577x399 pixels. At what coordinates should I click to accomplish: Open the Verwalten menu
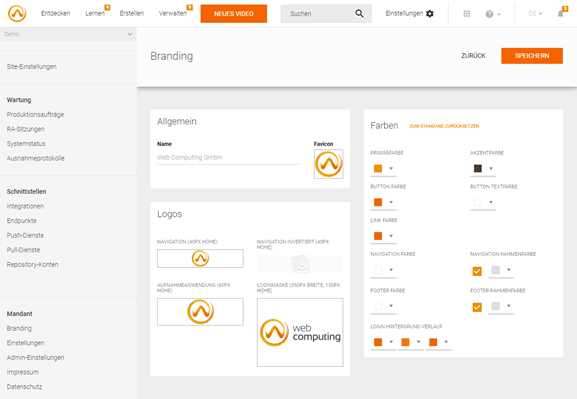pos(173,13)
